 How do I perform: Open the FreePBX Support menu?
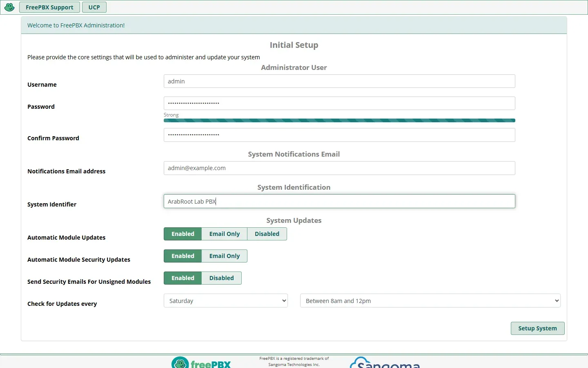tap(49, 7)
